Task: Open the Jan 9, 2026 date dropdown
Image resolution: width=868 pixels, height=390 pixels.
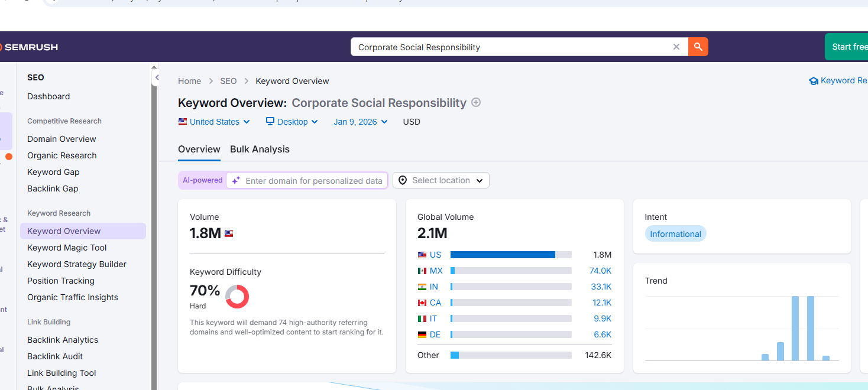Action: [x=361, y=122]
